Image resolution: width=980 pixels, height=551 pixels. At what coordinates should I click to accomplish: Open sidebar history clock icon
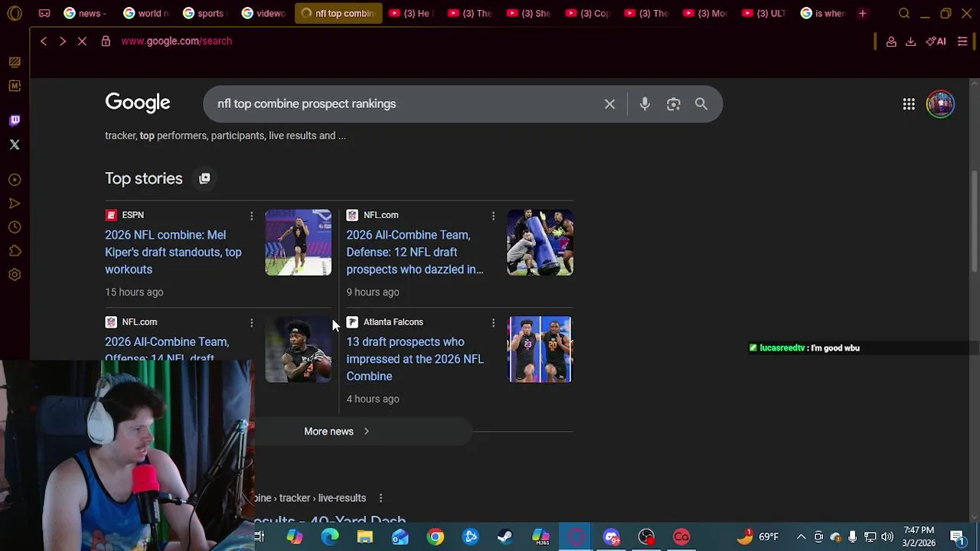coord(15,227)
